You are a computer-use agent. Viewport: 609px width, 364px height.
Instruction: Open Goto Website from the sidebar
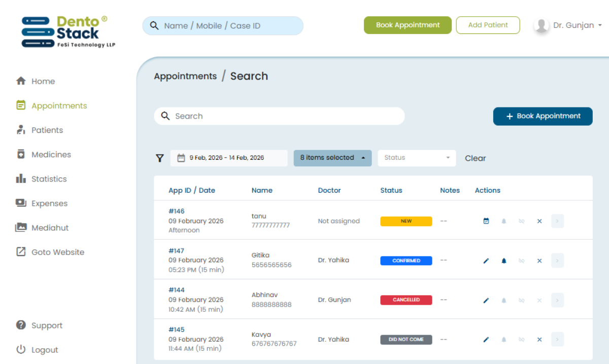(x=56, y=252)
